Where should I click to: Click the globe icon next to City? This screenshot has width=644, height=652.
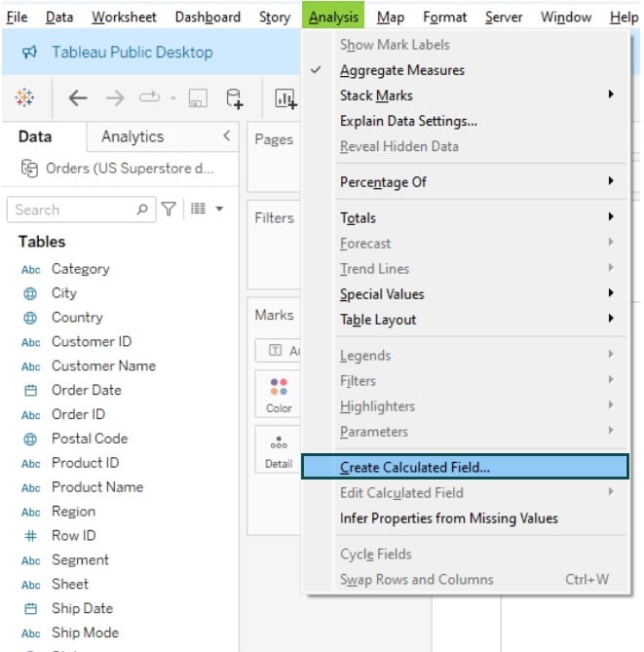click(30, 293)
